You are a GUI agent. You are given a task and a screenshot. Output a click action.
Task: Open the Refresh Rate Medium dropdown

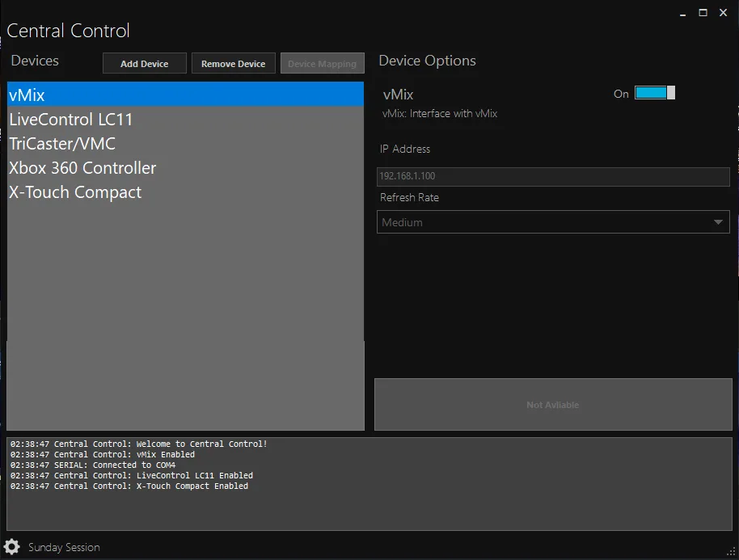(x=553, y=222)
